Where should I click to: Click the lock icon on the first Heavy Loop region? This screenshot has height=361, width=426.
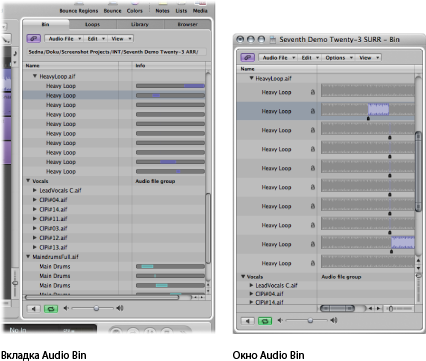click(313, 92)
